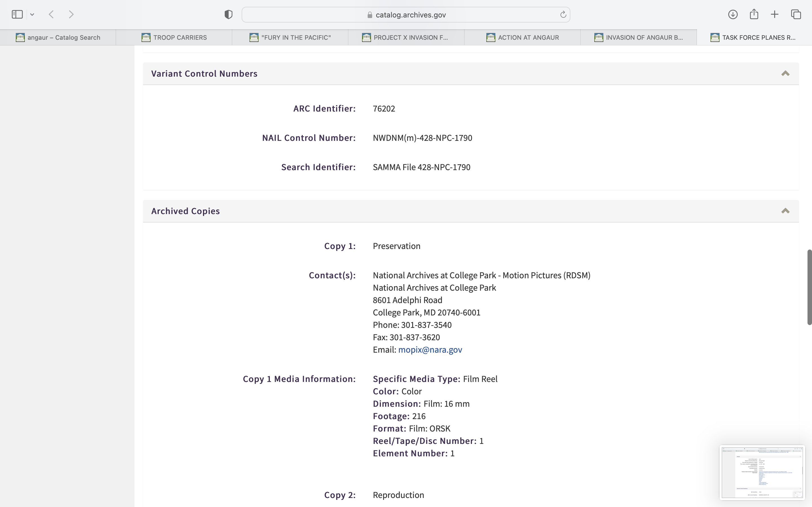Open the Share button
The height and width of the screenshot is (507, 812).
[754, 14]
